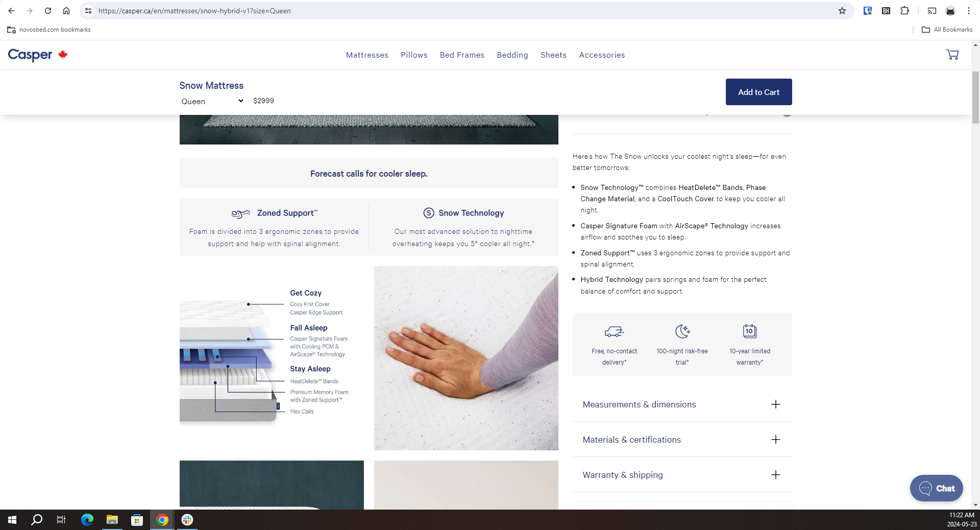
Task: Click the Snow Mattress product title
Action: 211,85
